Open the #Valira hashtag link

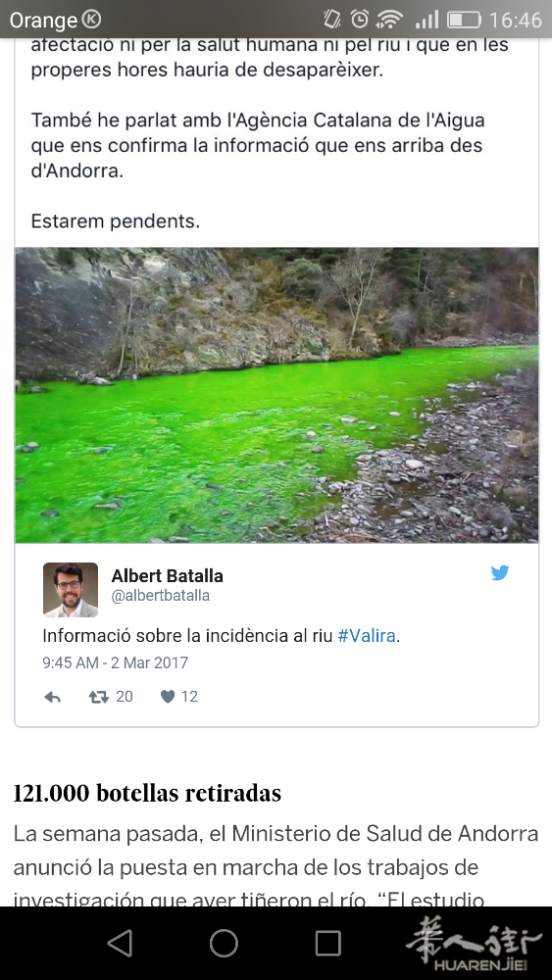[x=367, y=636]
